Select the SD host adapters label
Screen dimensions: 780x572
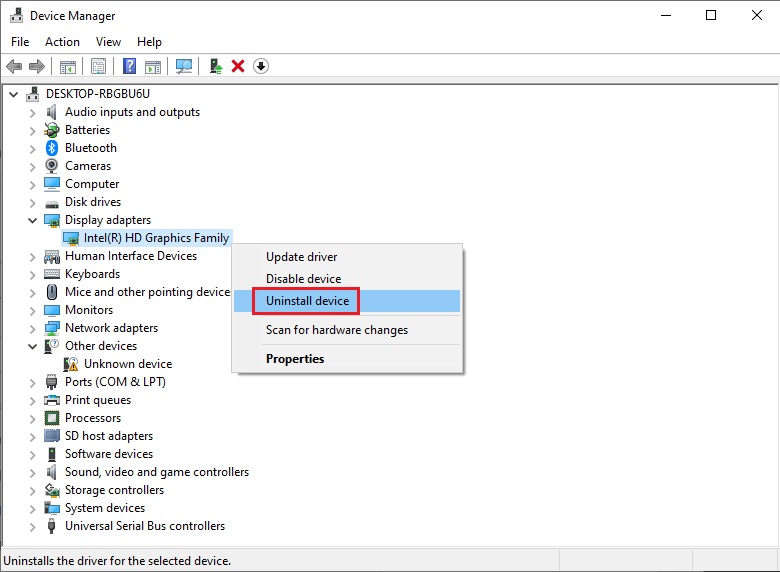pos(109,436)
